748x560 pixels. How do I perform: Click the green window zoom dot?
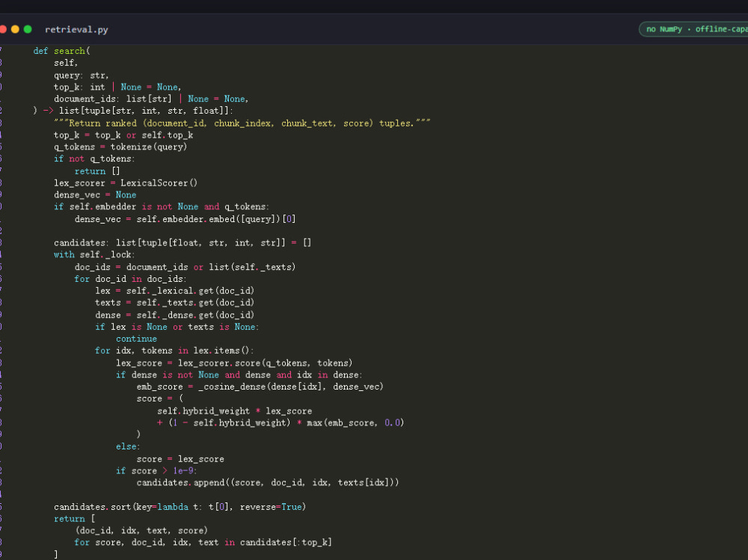tap(28, 29)
